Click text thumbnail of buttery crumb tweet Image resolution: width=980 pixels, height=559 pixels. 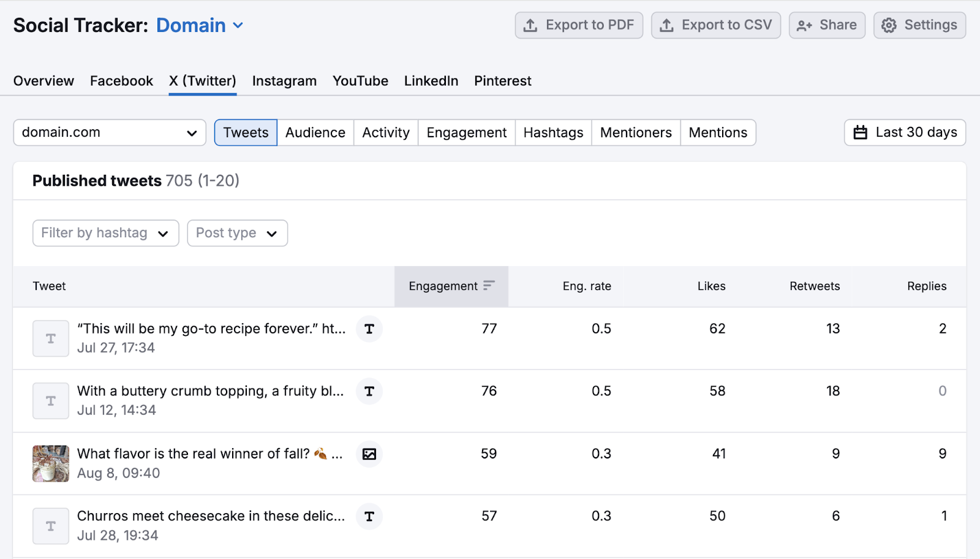coord(51,401)
